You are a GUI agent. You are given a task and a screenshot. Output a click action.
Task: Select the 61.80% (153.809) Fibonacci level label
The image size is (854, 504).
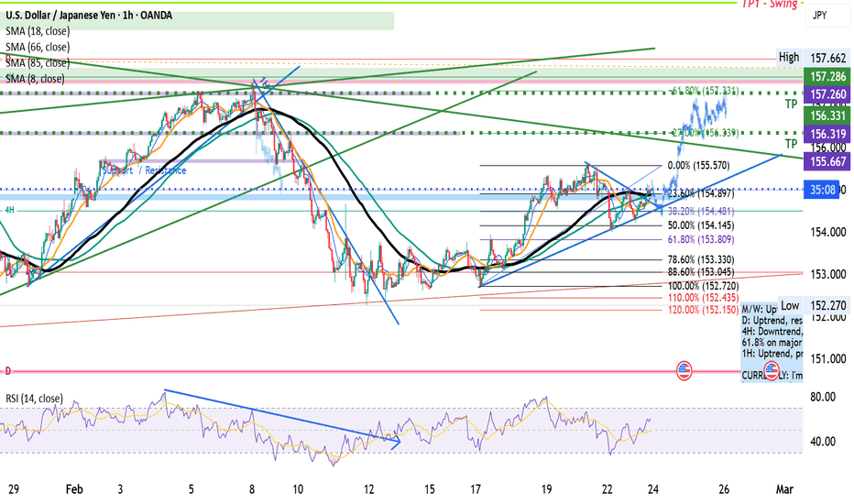[x=702, y=238]
